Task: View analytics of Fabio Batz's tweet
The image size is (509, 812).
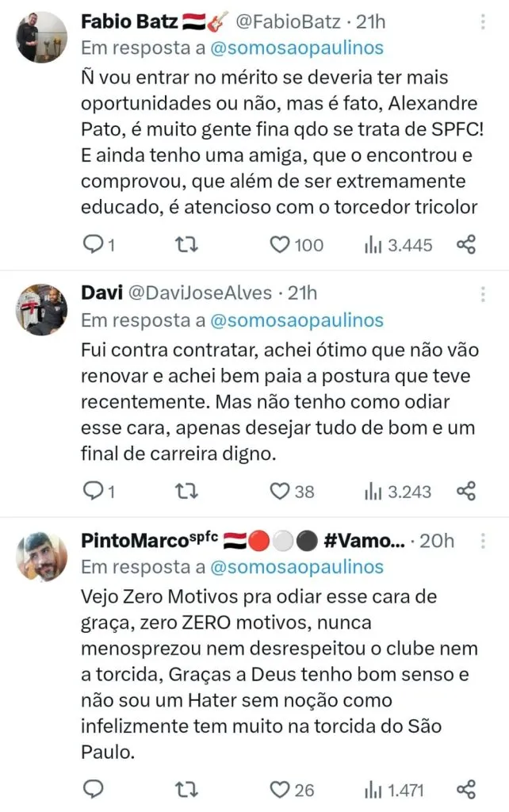Action: (x=373, y=245)
